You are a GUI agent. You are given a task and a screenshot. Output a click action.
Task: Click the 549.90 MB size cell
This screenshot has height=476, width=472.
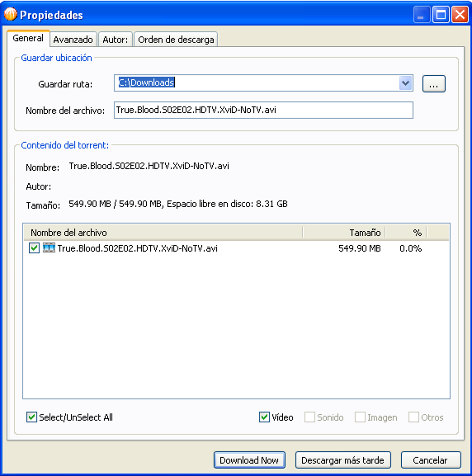coord(360,248)
